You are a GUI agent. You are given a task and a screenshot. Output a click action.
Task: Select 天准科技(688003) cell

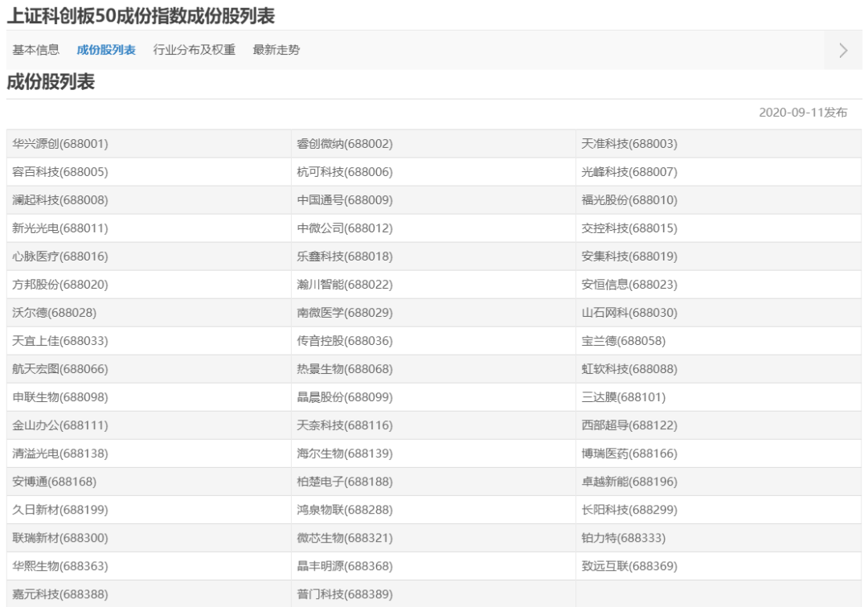click(629, 144)
